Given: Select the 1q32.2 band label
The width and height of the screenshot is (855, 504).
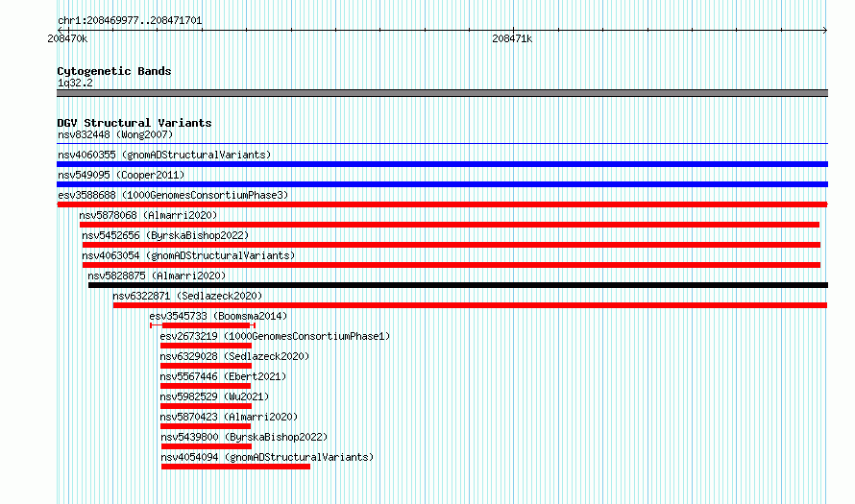Looking at the screenshot, I should tap(75, 83).
